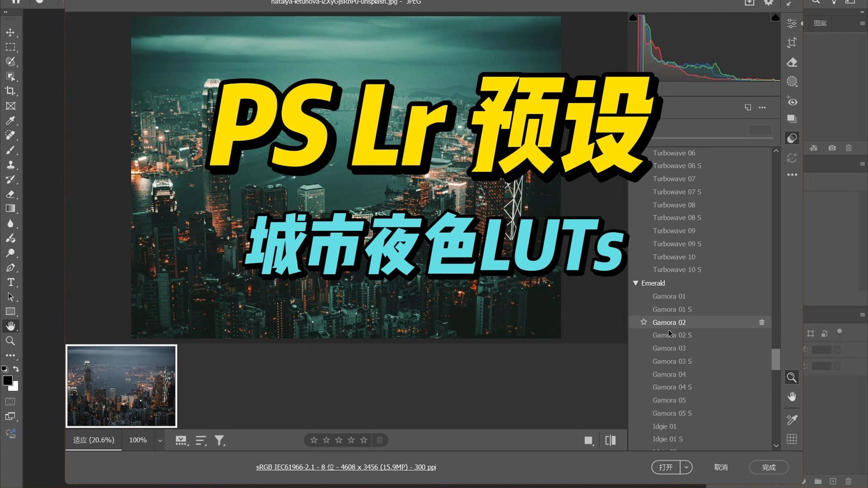The height and width of the screenshot is (488, 868).
Task: Select the Spot Healing Brush tool
Action: 10,135
